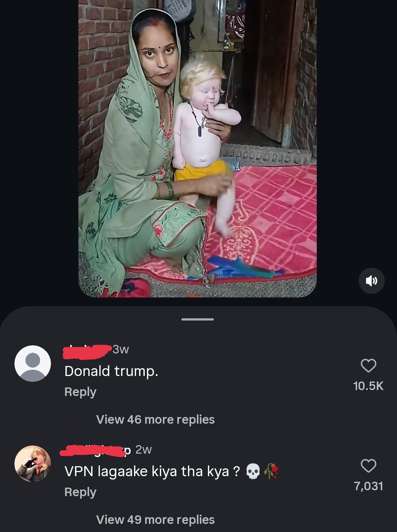
Task: Click the 10.5K like count
Action: click(x=368, y=386)
